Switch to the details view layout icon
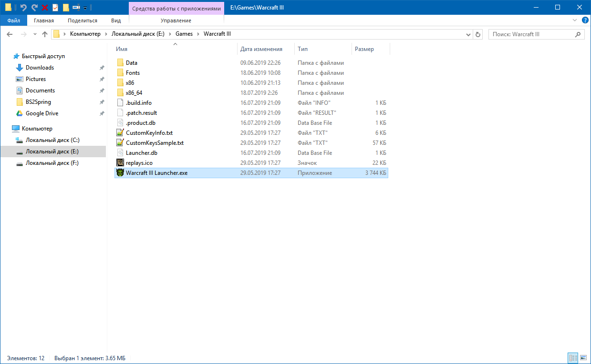Viewport: 591px width, 364px height. coord(573,357)
